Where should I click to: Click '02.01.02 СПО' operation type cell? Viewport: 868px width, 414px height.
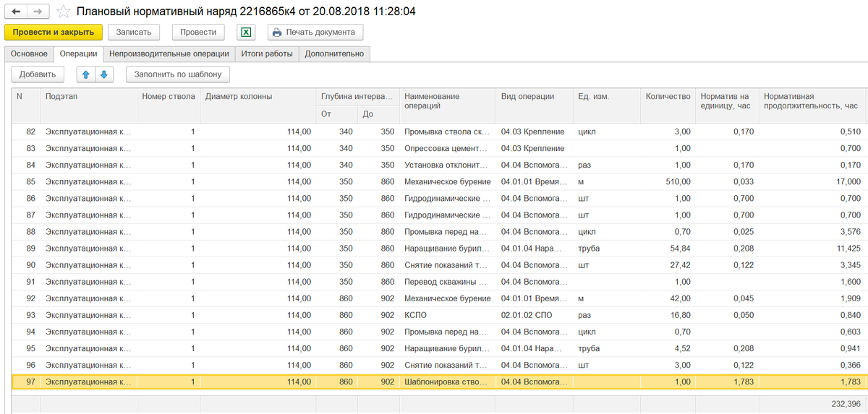tap(535, 314)
